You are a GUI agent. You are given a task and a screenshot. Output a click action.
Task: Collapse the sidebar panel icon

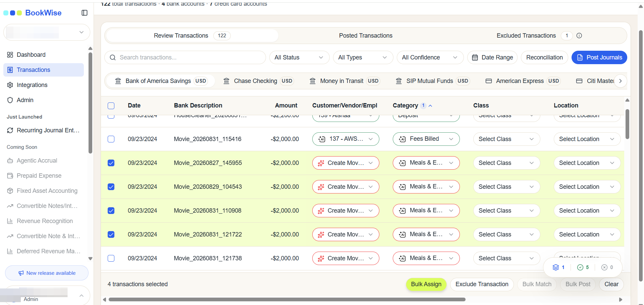click(x=85, y=13)
